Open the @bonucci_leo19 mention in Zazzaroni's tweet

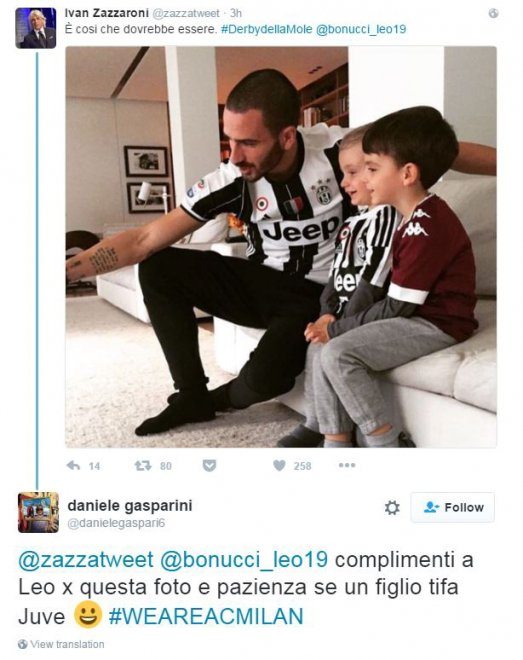pos(361,29)
